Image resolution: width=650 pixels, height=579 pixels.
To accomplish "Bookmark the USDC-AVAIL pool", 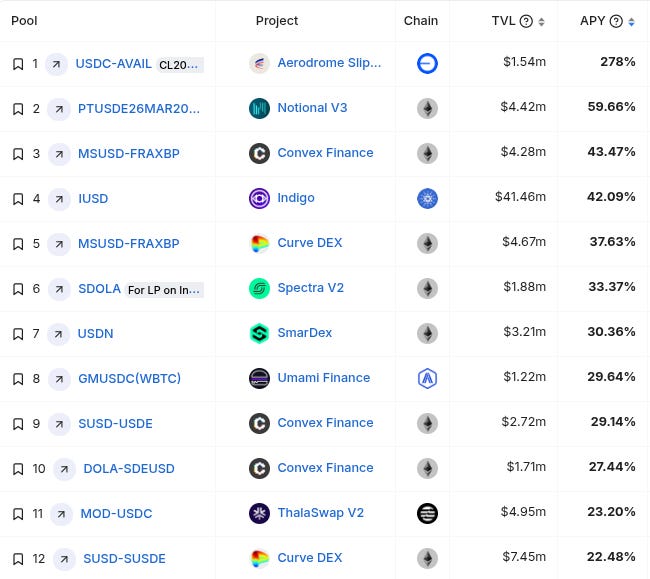I will (x=18, y=64).
